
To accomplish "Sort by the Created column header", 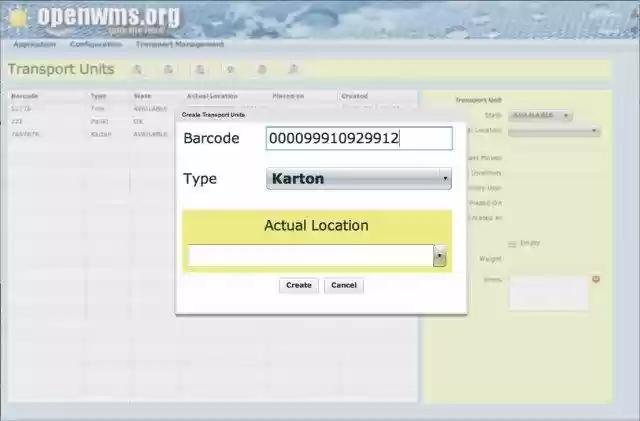I will click(354, 96).
